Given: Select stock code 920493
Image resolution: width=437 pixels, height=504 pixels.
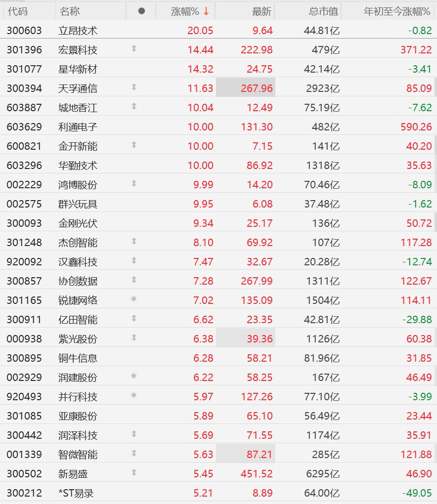Looking at the screenshot, I should 24,397.
